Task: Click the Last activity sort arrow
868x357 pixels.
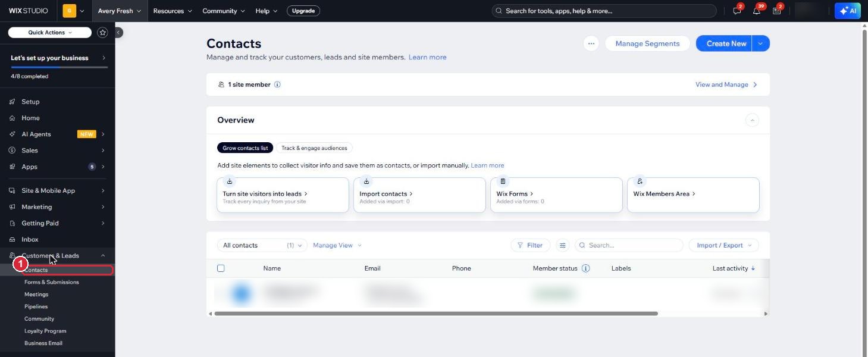Action: (x=753, y=268)
